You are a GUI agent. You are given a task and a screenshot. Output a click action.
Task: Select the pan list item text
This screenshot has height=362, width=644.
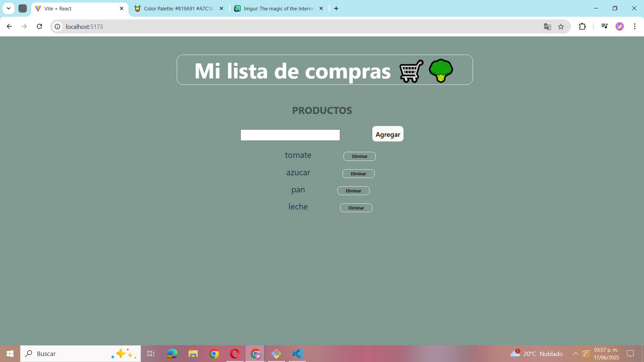click(x=298, y=190)
